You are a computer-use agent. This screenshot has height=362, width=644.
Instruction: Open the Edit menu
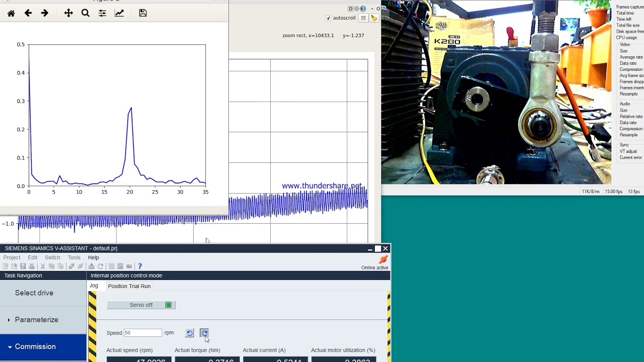click(x=33, y=257)
